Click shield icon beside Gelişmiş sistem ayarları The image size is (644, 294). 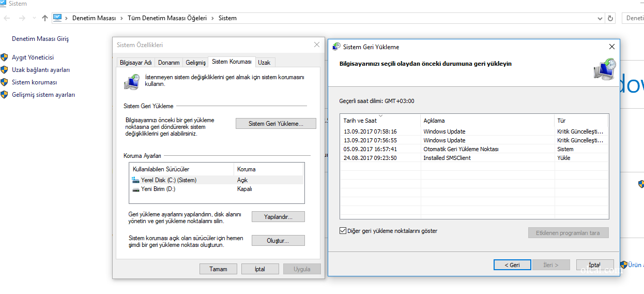pyautogui.click(x=4, y=95)
